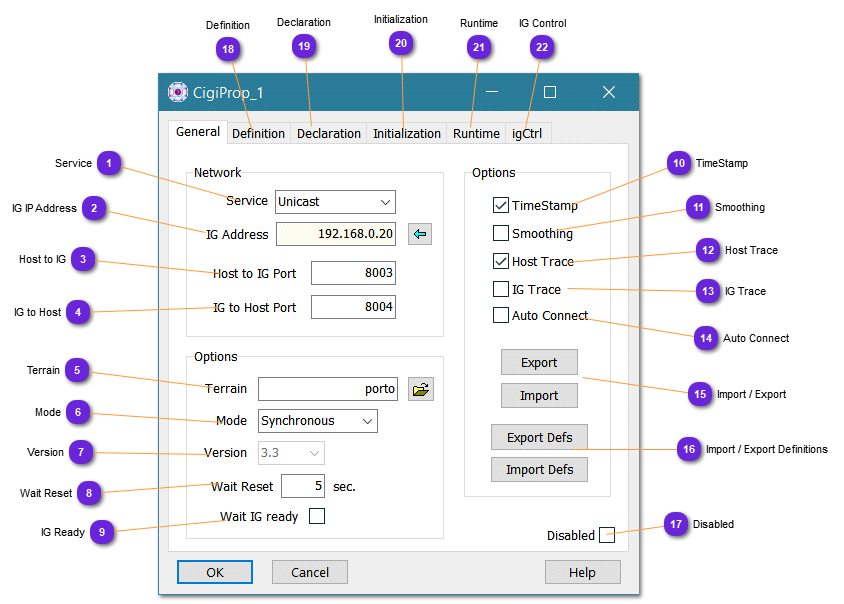Switch to the Definition tab
844x604 pixels.
point(258,134)
